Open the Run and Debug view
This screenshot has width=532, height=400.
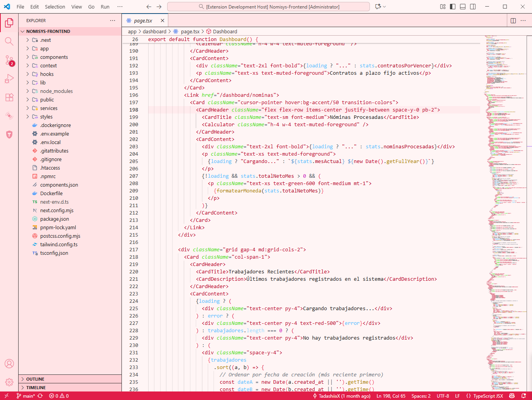pos(9,79)
